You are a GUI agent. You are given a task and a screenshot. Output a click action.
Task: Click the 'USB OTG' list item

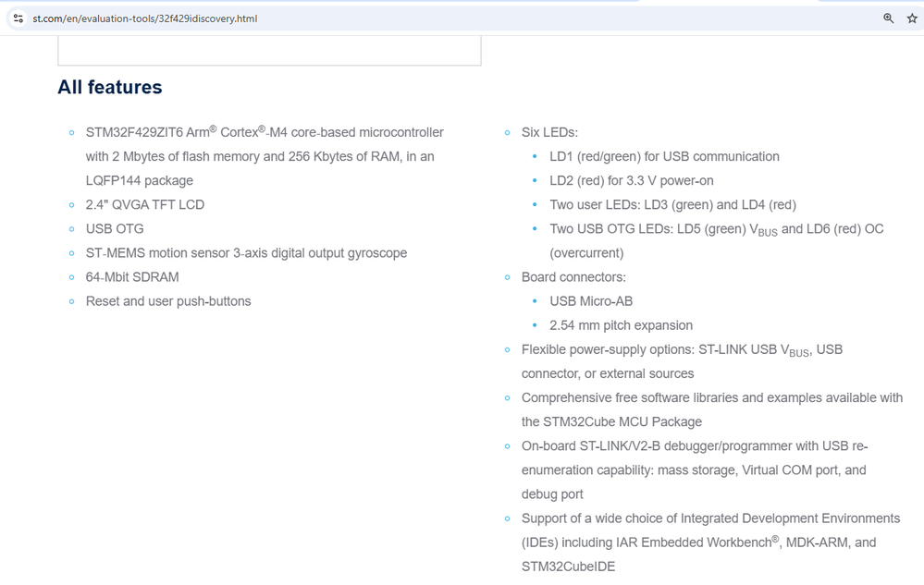tap(115, 229)
